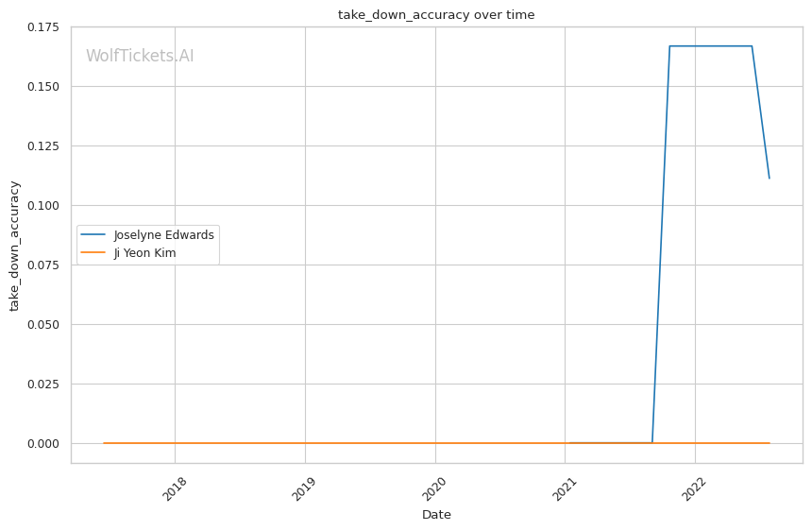Image resolution: width=812 pixels, height=530 pixels.
Task: Click the 0.000 y-axis tick label
Action: [x=44, y=444]
